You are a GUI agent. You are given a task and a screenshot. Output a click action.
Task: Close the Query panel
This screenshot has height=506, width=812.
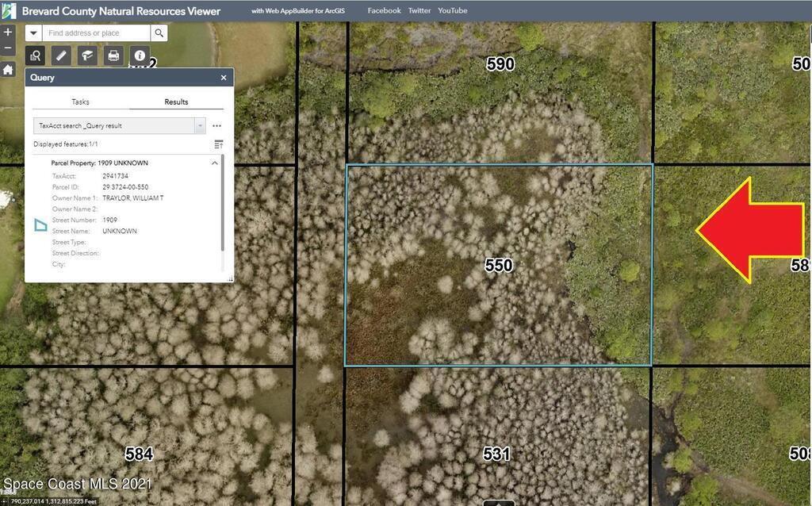(x=224, y=78)
